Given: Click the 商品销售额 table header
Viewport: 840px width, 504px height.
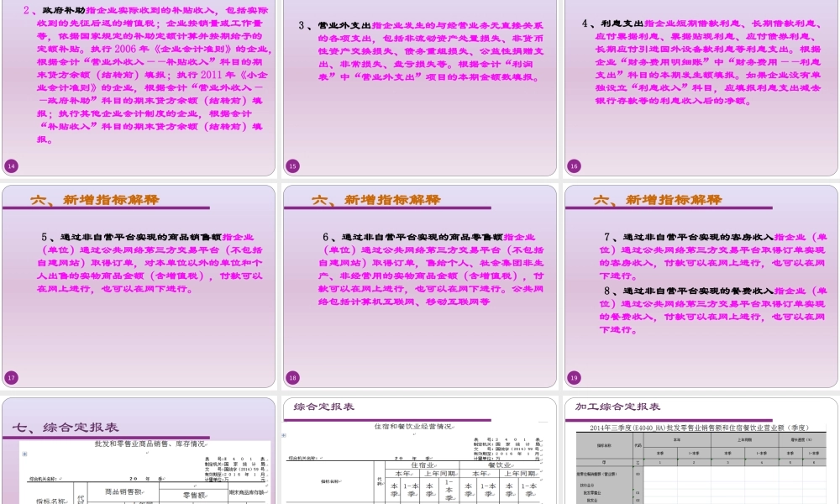Looking at the screenshot, I should (123, 491).
